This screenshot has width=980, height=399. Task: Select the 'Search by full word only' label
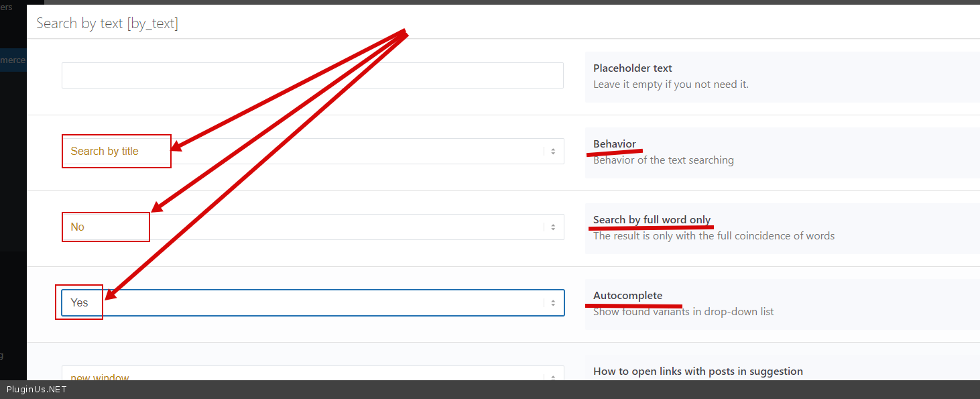(x=652, y=220)
